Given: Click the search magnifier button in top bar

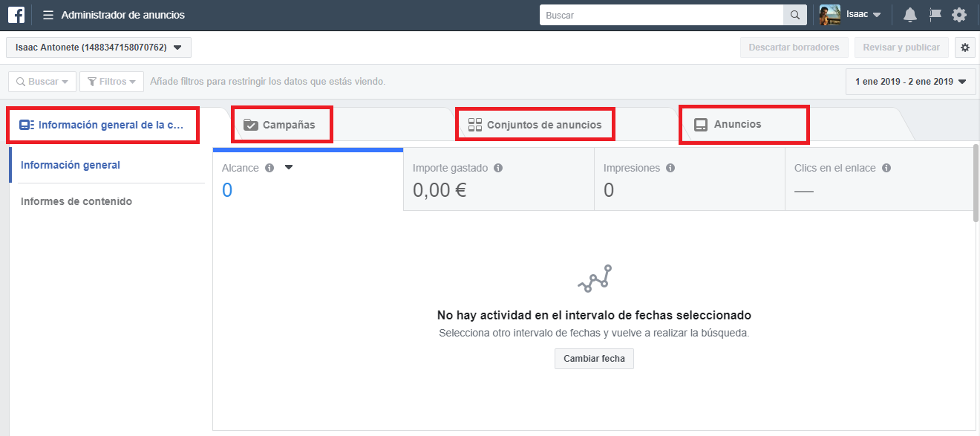Looking at the screenshot, I should point(794,15).
